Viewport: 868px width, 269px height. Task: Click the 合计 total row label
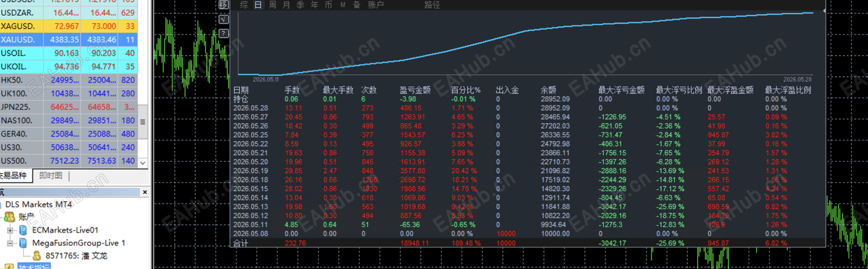pos(241,244)
